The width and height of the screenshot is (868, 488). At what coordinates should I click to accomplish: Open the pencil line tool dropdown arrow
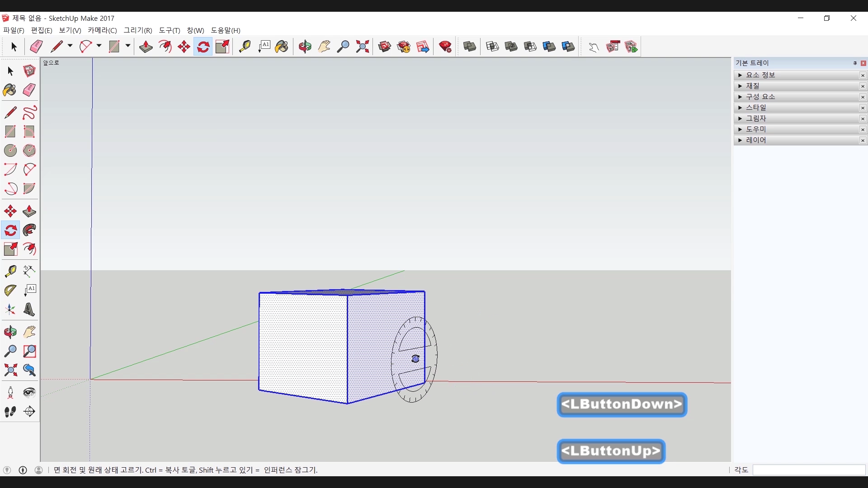tap(70, 46)
